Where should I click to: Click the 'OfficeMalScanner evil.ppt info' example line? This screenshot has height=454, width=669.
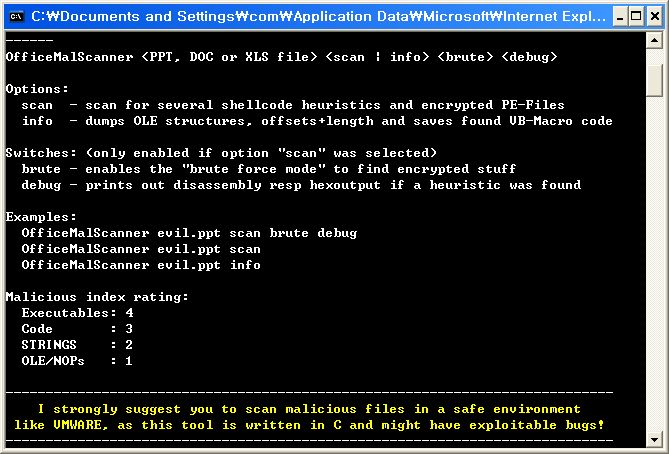141,265
